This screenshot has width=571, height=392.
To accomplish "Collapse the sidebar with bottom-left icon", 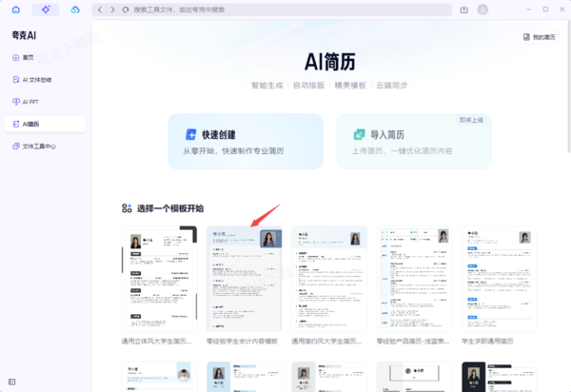I will [x=12, y=382].
